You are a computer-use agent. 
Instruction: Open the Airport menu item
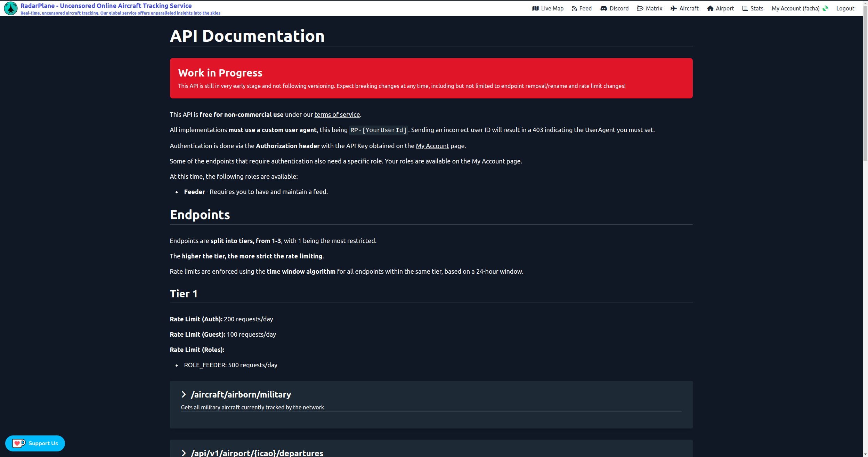(x=721, y=8)
